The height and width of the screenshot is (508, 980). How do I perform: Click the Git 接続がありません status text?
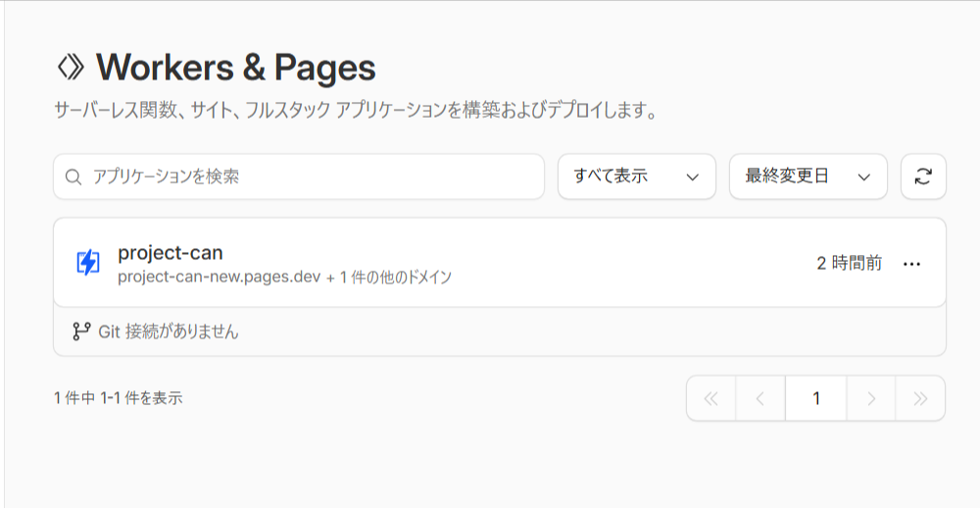pos(169,331)
